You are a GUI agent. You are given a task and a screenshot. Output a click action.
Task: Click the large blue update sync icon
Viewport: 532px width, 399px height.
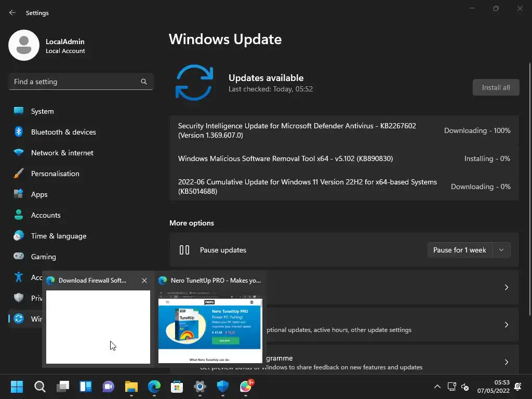point(194,83)
